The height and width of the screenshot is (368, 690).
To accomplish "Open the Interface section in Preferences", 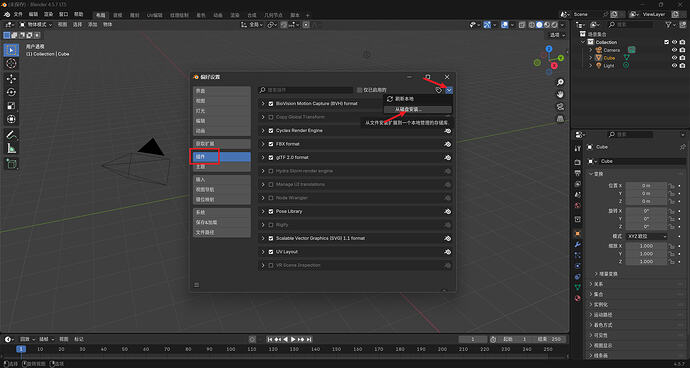I will click(x=222, y=91).
